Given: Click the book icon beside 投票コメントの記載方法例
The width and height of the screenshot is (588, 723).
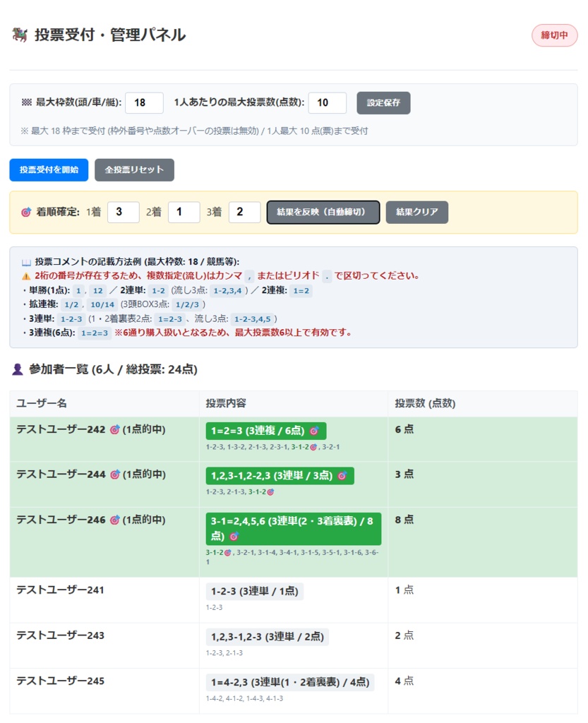Looking at the screenshot, I should [x=26, y=263].
